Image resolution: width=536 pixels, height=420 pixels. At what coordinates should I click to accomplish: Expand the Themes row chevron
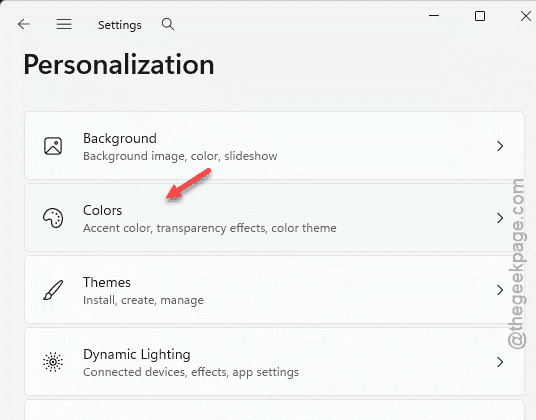(x=500, y=290)
